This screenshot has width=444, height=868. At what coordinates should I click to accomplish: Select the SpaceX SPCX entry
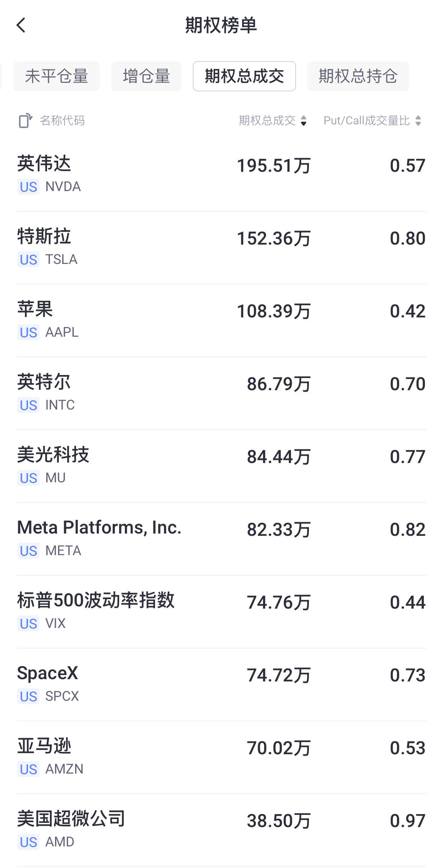click(222, 685)
